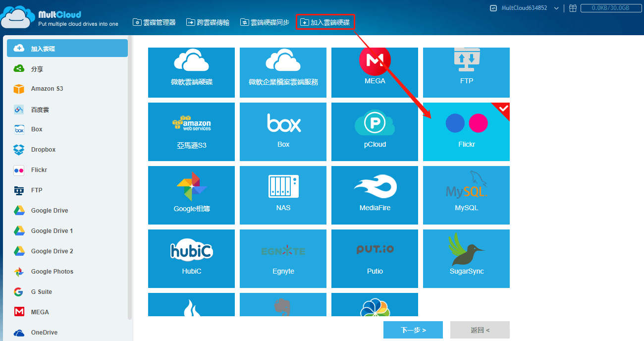Choose the MEGA cloud tile

[375, 72]
